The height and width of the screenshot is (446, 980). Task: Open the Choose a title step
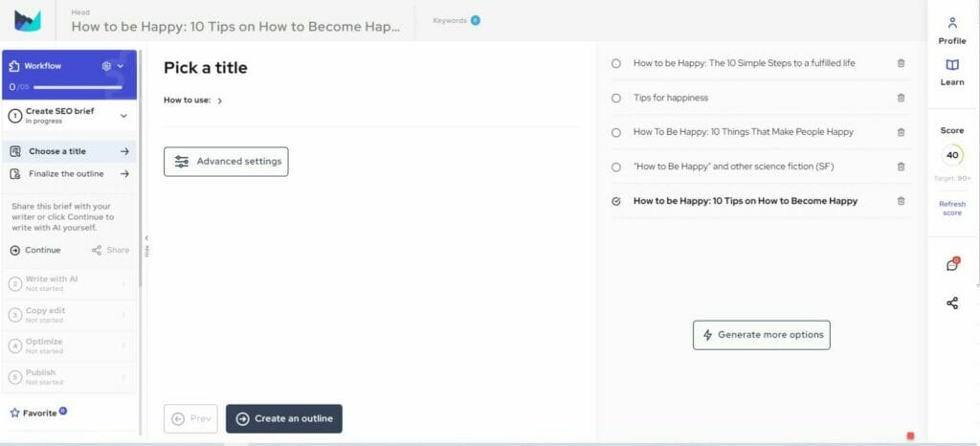tap(69, 151)
